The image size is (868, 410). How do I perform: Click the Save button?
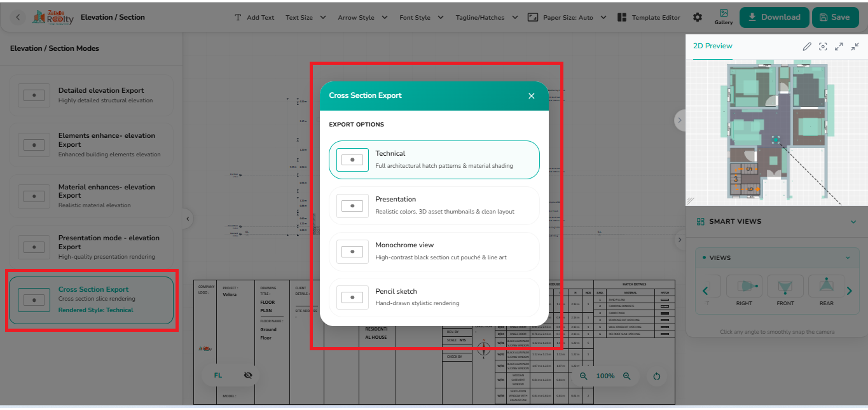click(835, 17)
